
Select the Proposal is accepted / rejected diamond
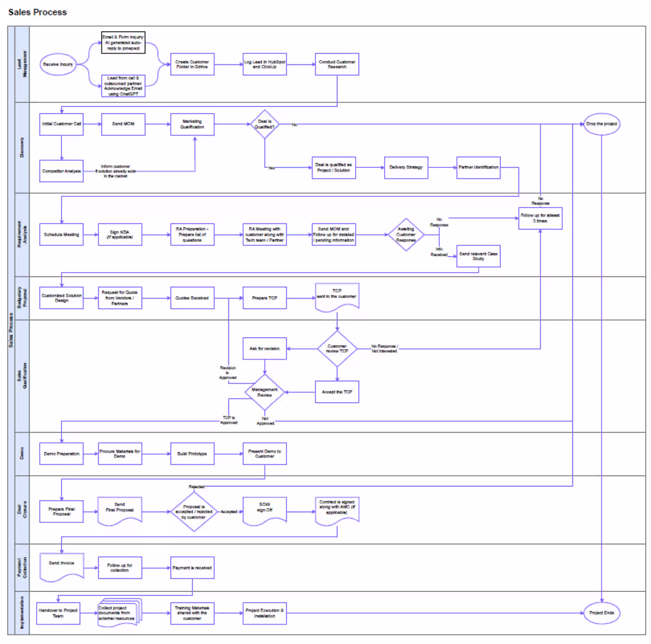tap(194, 512)
